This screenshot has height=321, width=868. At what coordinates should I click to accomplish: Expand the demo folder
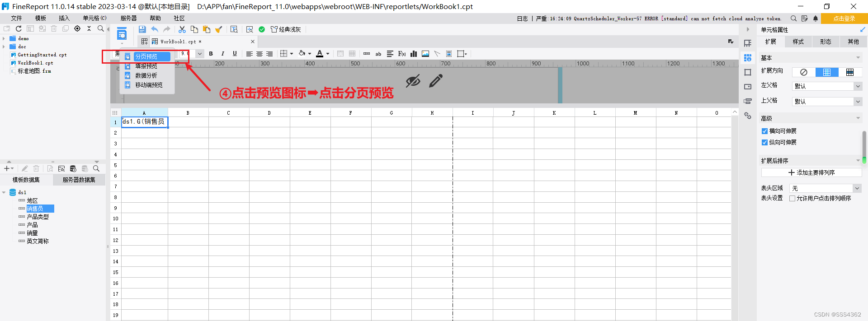click(4, 39)
